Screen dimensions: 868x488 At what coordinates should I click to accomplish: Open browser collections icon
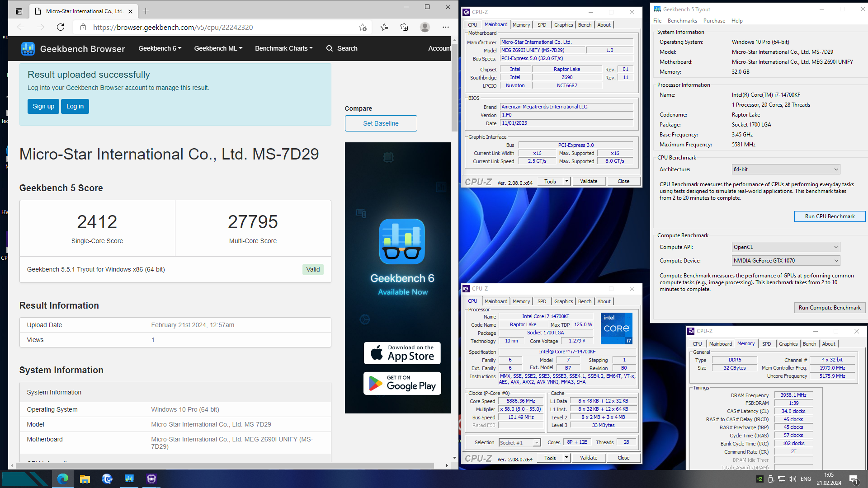point(404,27)
